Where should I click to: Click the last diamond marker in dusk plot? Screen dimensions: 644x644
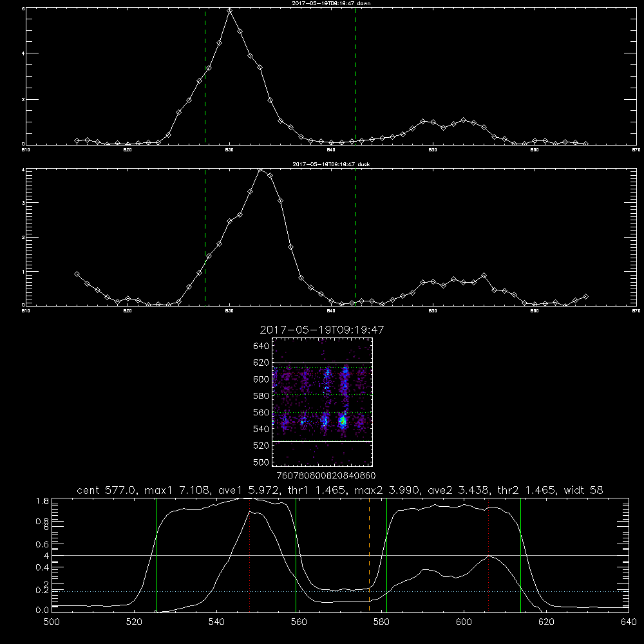coord(585,296)
